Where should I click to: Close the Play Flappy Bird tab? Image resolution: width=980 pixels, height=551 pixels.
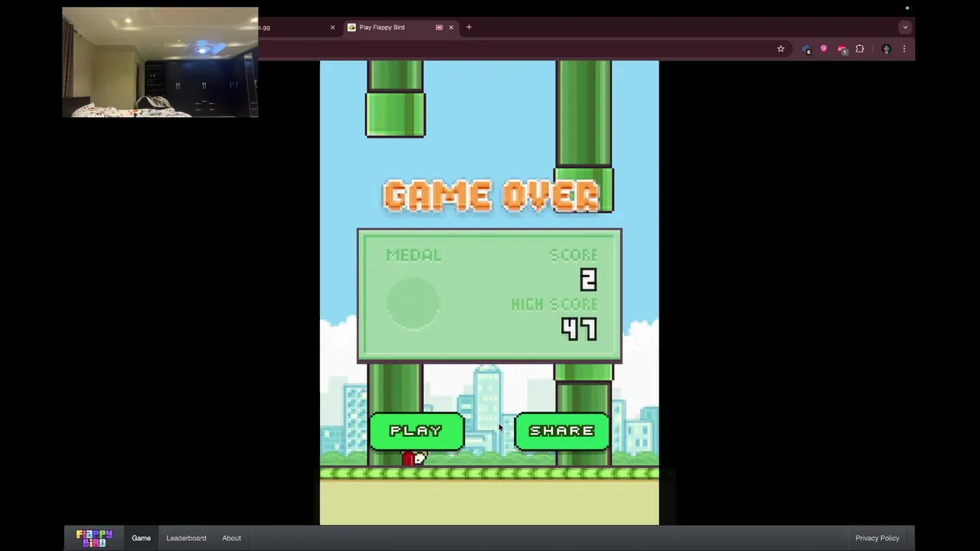click(x=451, y=28)
